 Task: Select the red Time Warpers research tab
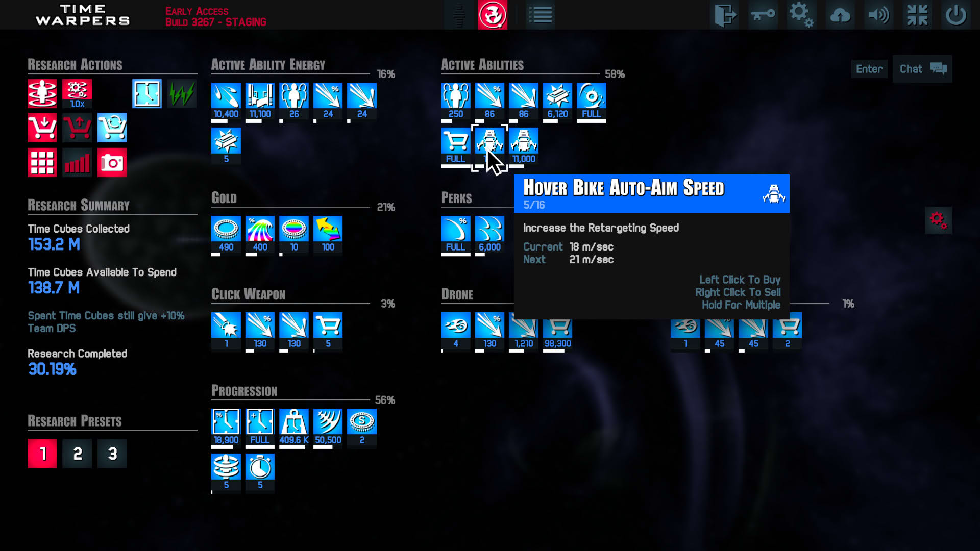493,15
